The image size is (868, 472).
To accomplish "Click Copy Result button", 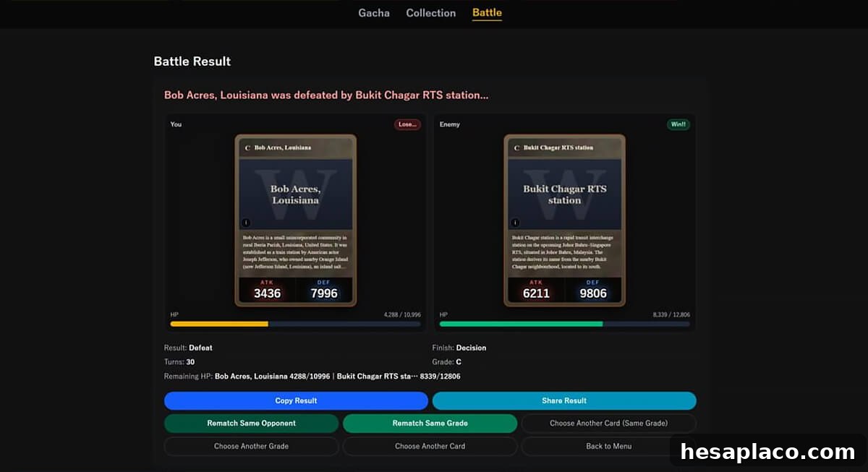I will click(x=296, y=400).
